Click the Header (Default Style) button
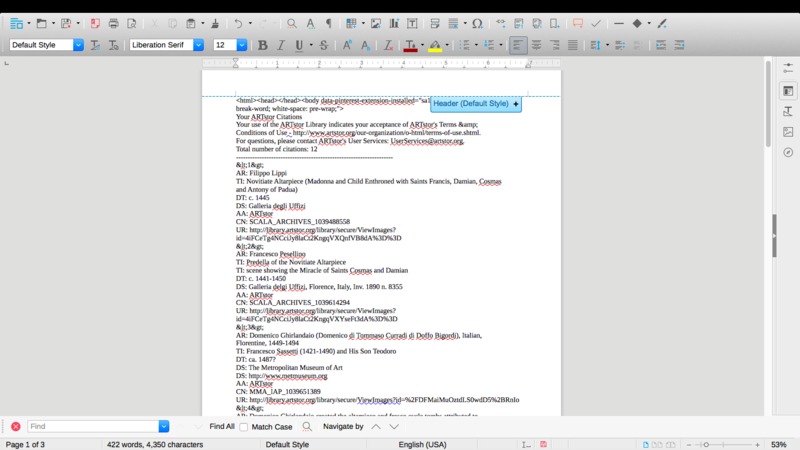800x450 pixels. pyautogui.click(x=476, y=104)
